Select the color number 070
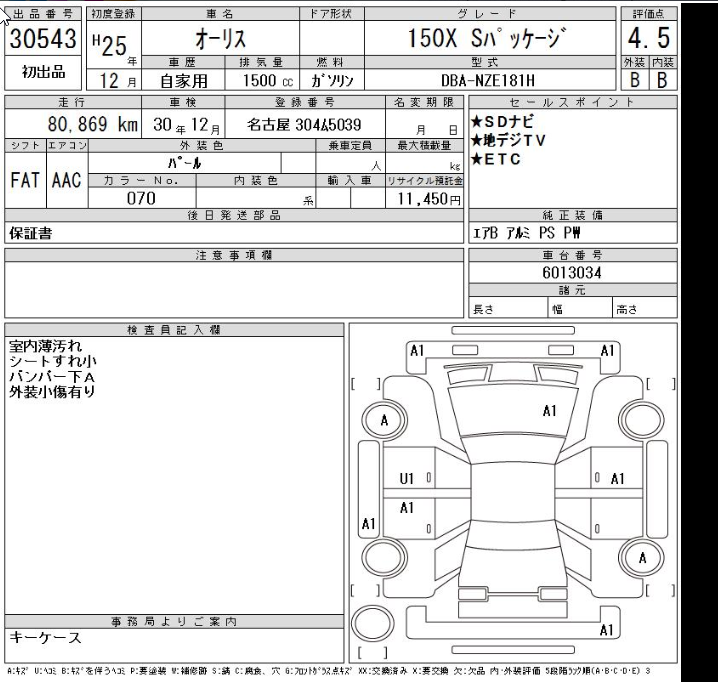 141,198
